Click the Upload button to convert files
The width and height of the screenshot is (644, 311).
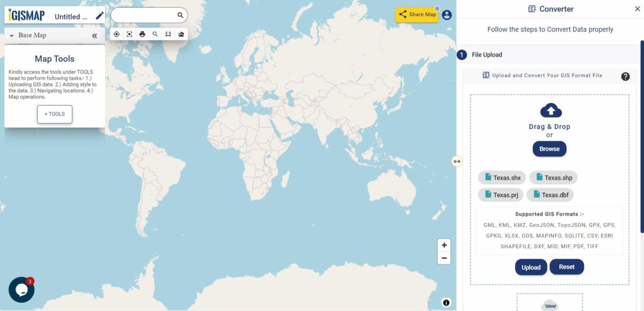pos(531,267)
